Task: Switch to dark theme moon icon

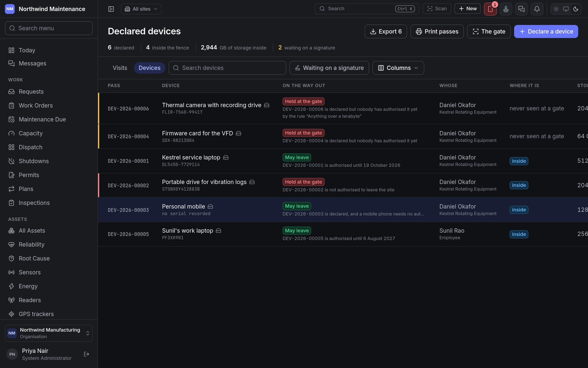Action: click(576, 9)
